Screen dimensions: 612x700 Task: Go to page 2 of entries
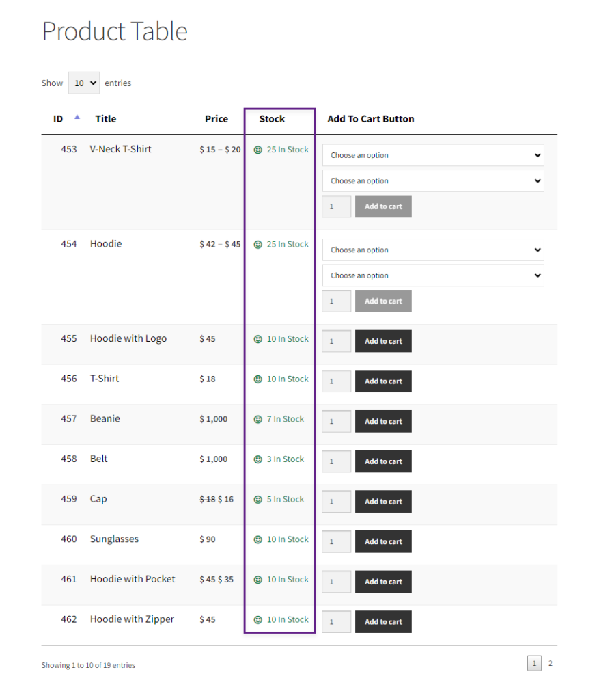[x=551, y=663]
